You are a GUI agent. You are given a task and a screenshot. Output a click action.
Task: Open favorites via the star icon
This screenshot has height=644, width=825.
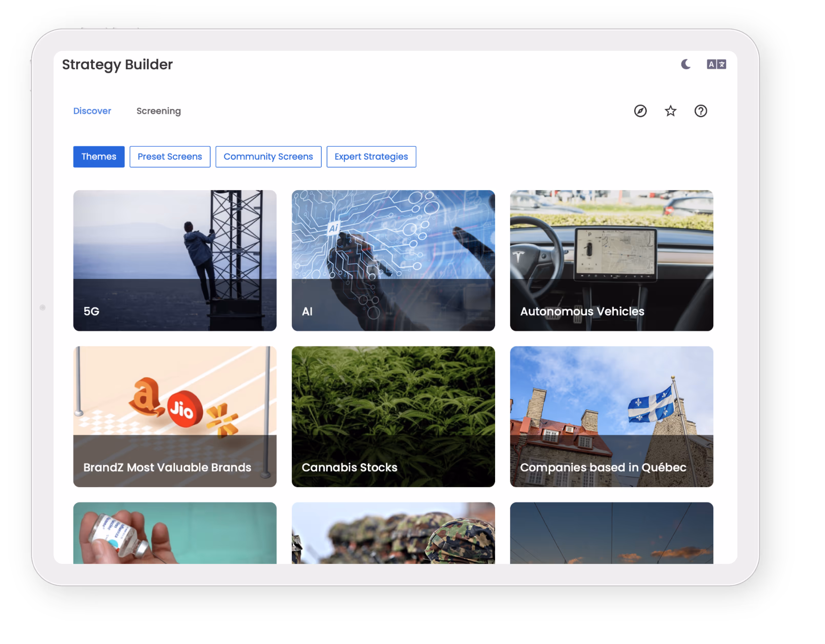(x=671, y=111)
